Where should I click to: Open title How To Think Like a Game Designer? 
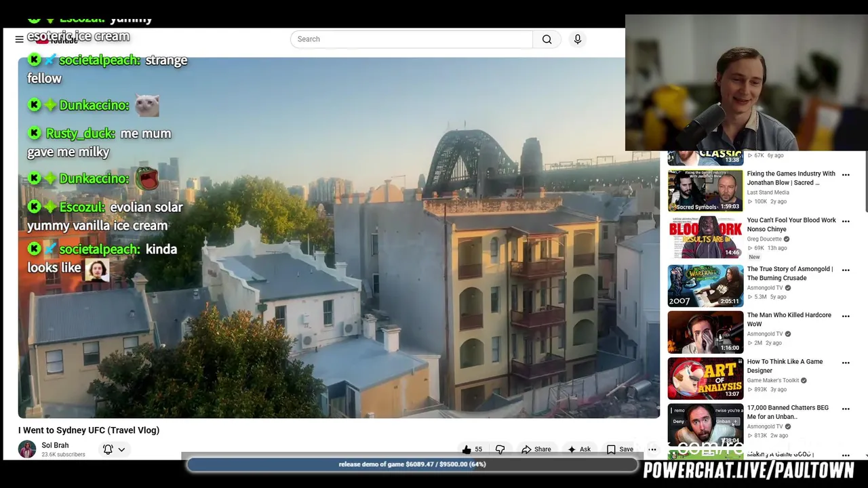(785, 366)
